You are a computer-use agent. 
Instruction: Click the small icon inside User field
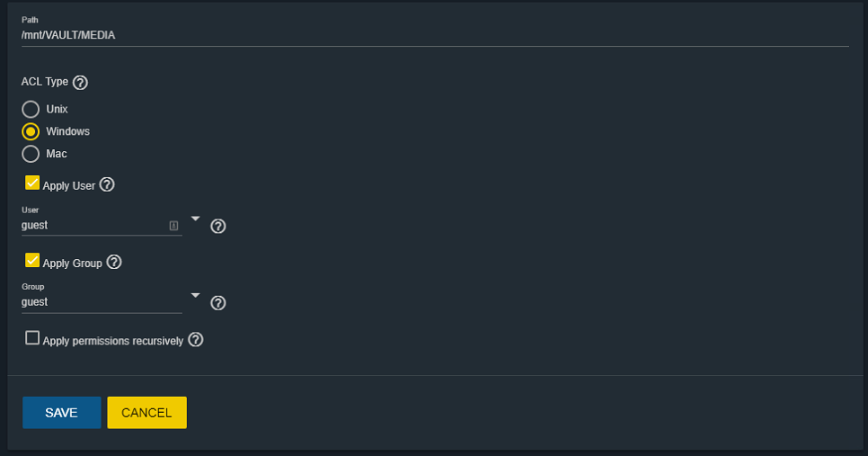point(173,226)
